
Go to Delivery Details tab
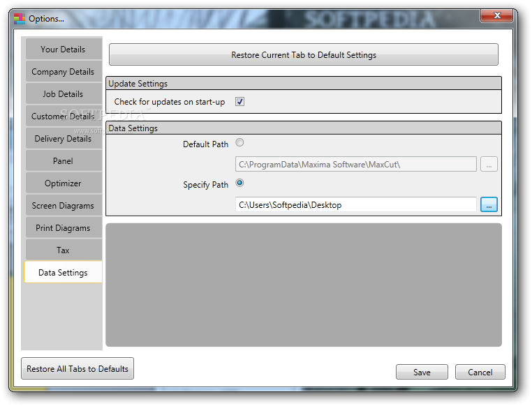pos(64,139)
